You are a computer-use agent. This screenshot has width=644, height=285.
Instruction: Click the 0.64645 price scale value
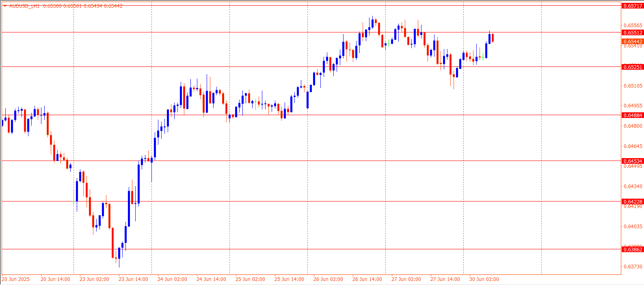click(x=633, y=146)
